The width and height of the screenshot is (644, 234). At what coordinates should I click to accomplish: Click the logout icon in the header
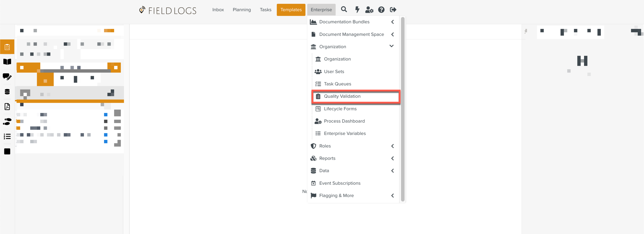click(393, 10)
